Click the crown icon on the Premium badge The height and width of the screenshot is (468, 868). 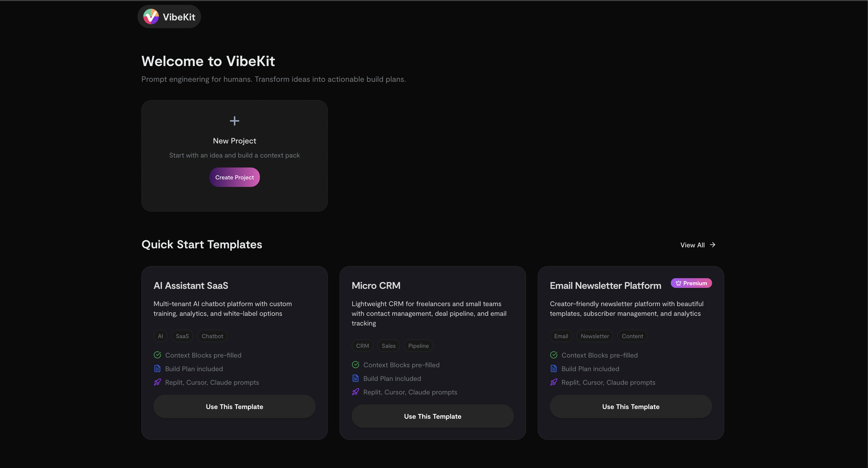point(678,283)
